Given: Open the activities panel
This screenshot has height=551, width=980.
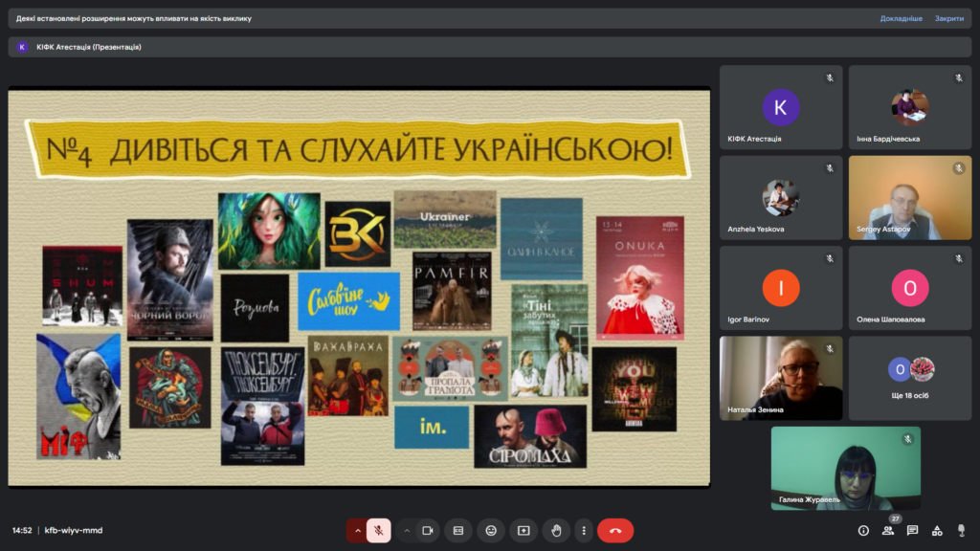Looking at the screenshot, I should (x=937, y=530).
